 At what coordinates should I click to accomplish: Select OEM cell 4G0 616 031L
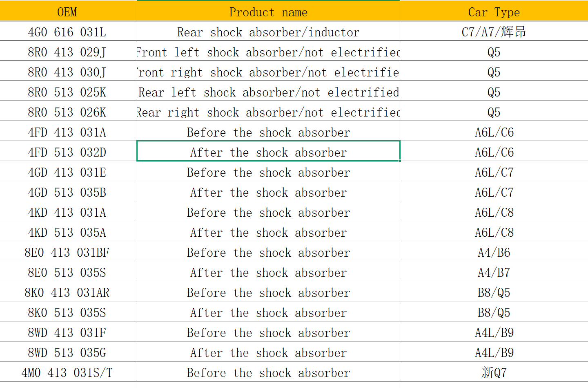point(67,32)
